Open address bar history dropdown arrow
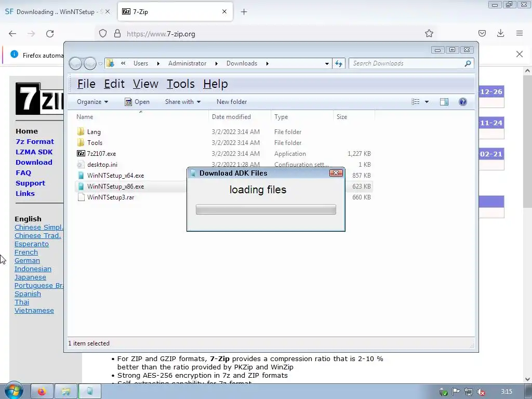 (327, 63)
